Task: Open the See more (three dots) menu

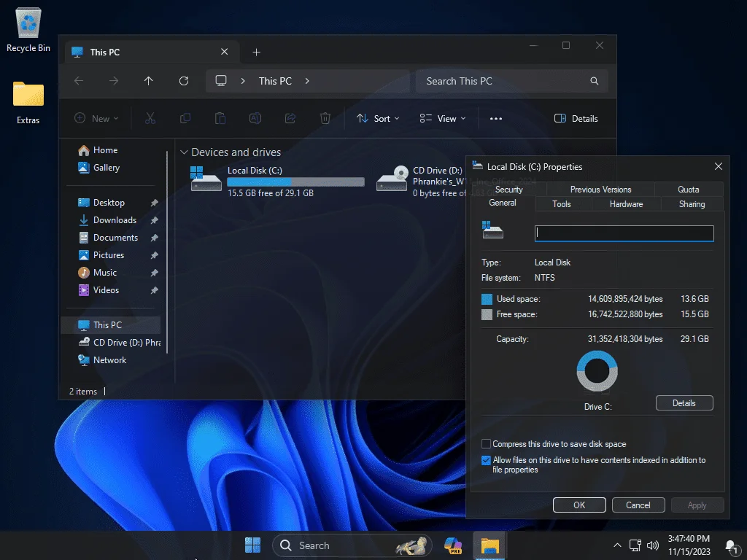Action: click(x=496, y=119)
